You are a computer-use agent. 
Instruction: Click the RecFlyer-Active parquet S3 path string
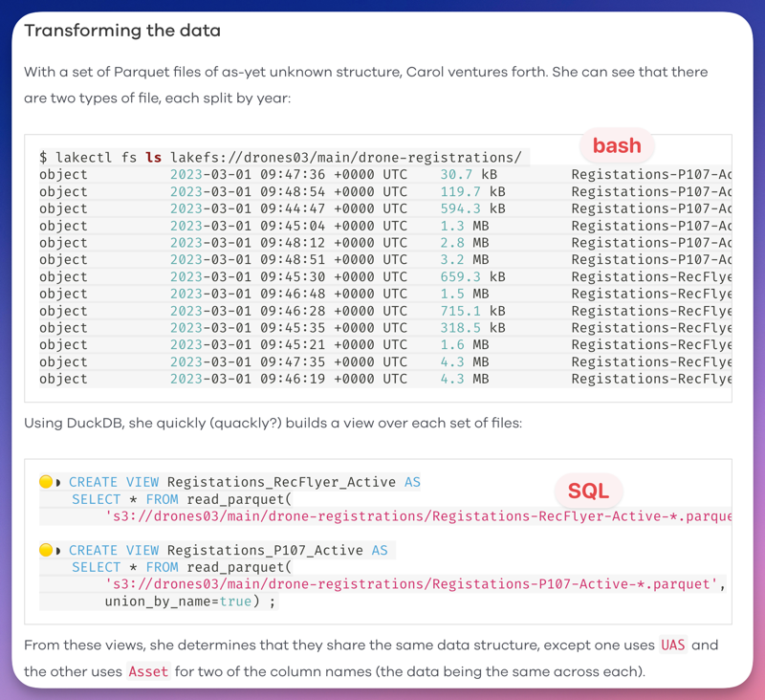point(417,516)
